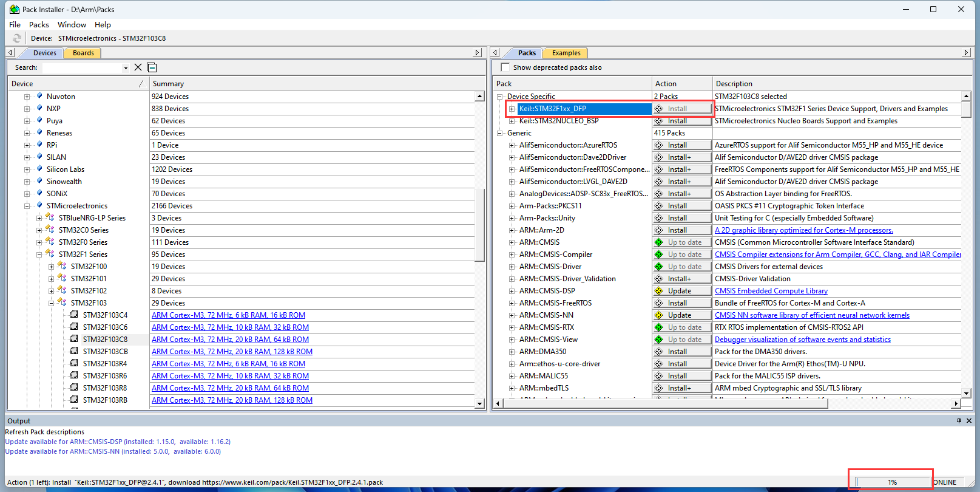Screen dimensions: 980x492
Task: Expand the STM32F100 node
Action: click(51, 267)
